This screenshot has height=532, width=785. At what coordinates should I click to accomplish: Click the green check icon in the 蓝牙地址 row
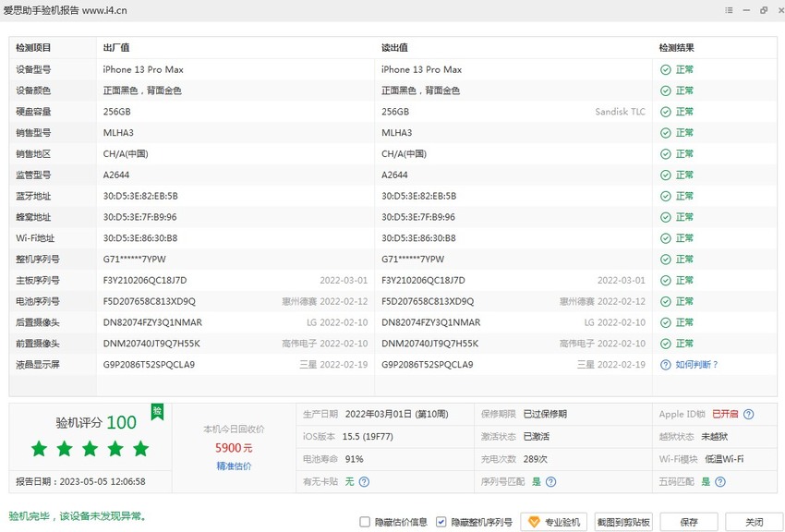point(665,196)
